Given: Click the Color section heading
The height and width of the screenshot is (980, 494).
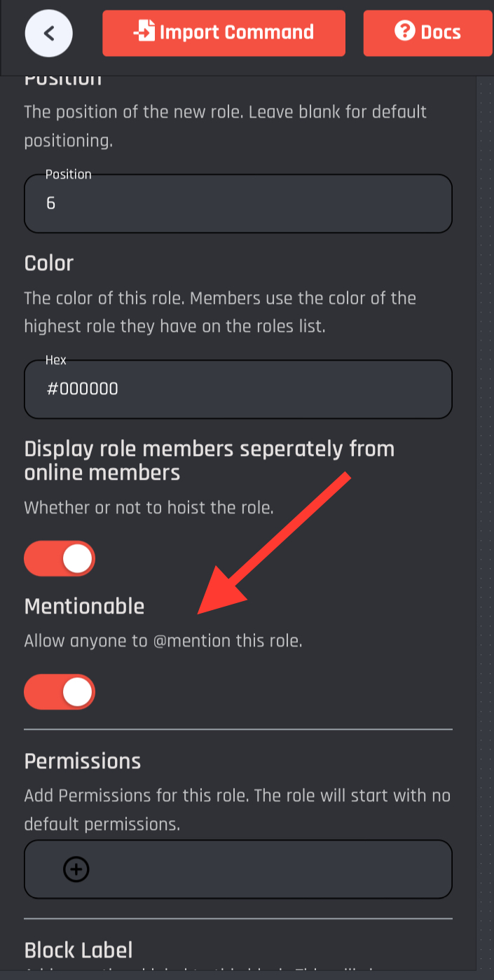Looking at the screenshot, I should (x=49, y=263).
